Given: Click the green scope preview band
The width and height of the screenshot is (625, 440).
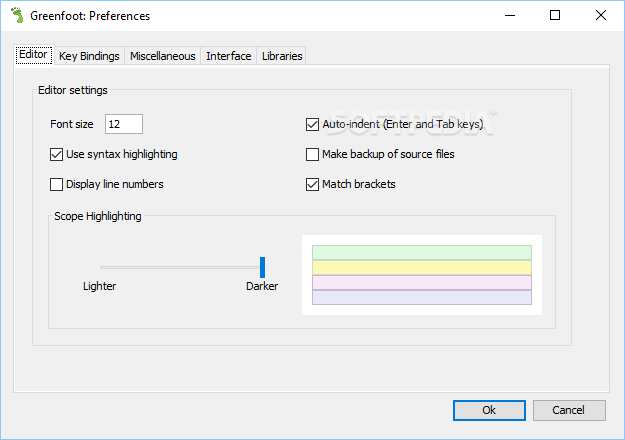Looking at the screenshot, I should click(422, 253).
